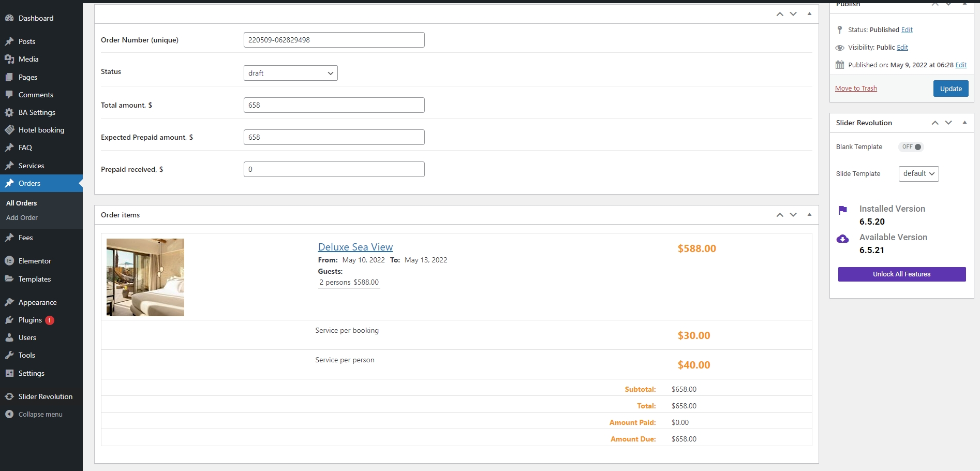Click the Plugins plug icon
The image size is (980, 471).
coord(9,320)
